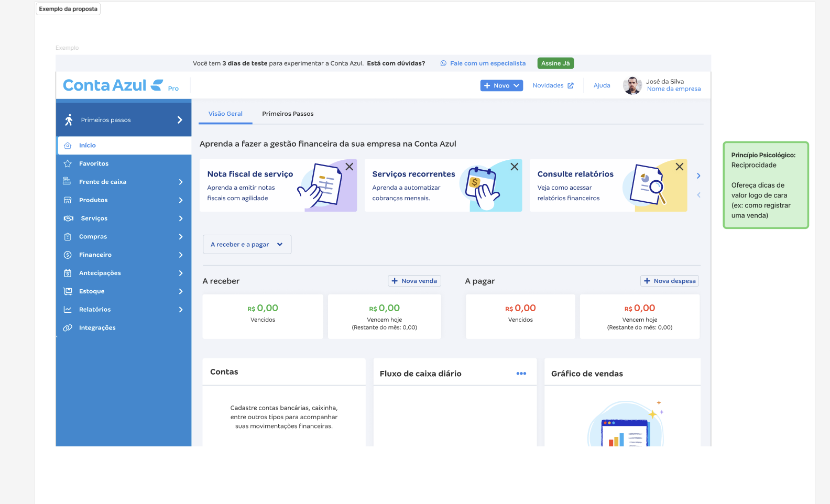Viewport: 830px width, 504px height.
Task: Click the calendar icon beside Antecipações
Action: pyautogui.click(x=68, y=273)
